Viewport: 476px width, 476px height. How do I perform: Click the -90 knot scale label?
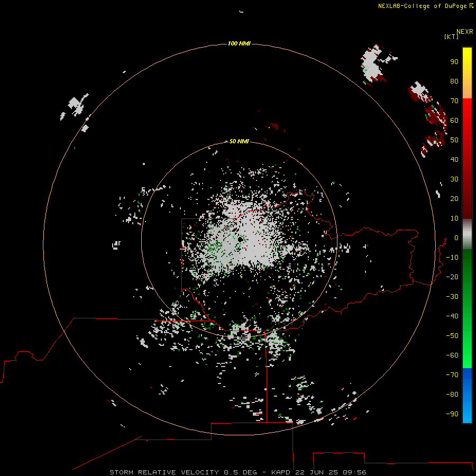pos(452,414)
